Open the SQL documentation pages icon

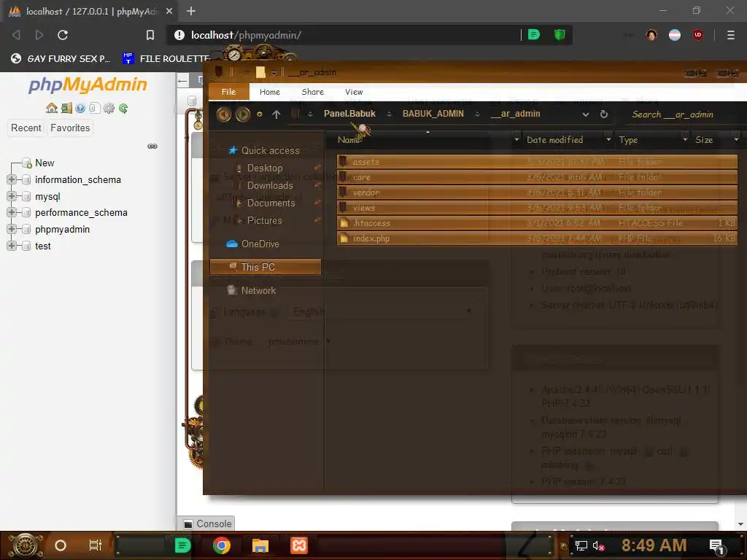[94, 108]
